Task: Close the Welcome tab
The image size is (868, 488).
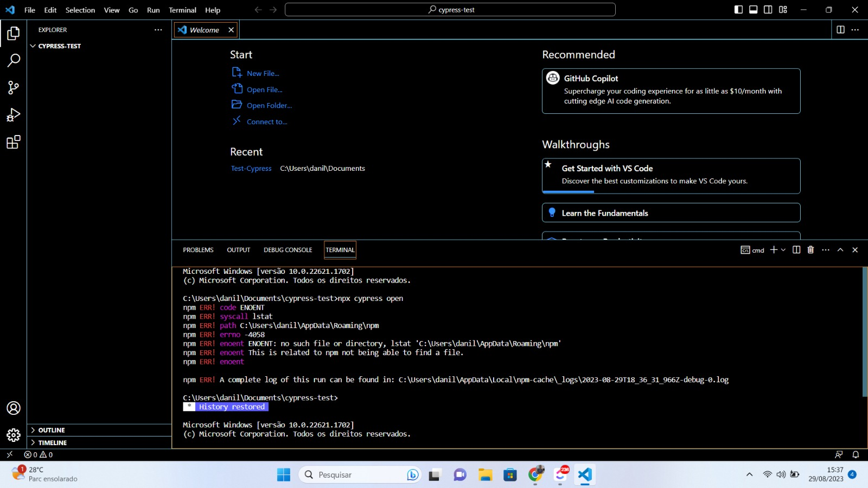Action: point(231,30)
